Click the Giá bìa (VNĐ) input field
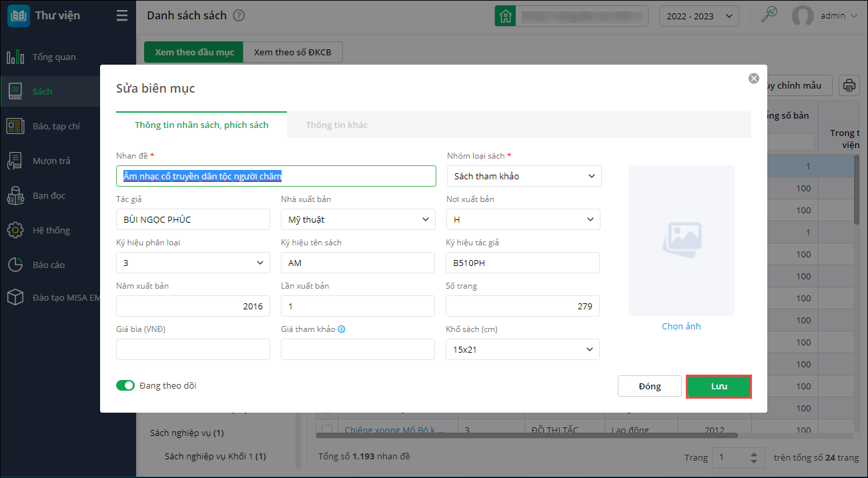 pos(193,349)
